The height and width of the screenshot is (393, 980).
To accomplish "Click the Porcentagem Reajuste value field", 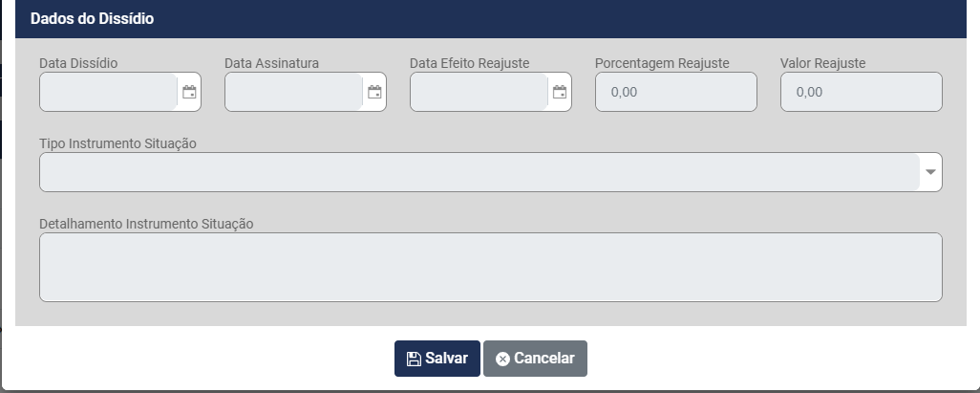I will [675, 93].
